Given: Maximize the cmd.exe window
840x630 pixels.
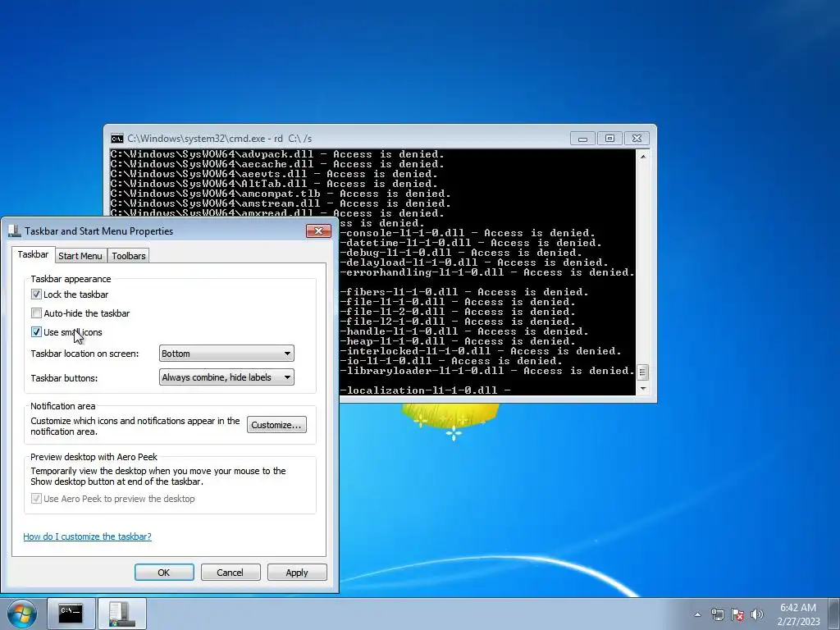Looking at the screenshot, I should [609, 139].
